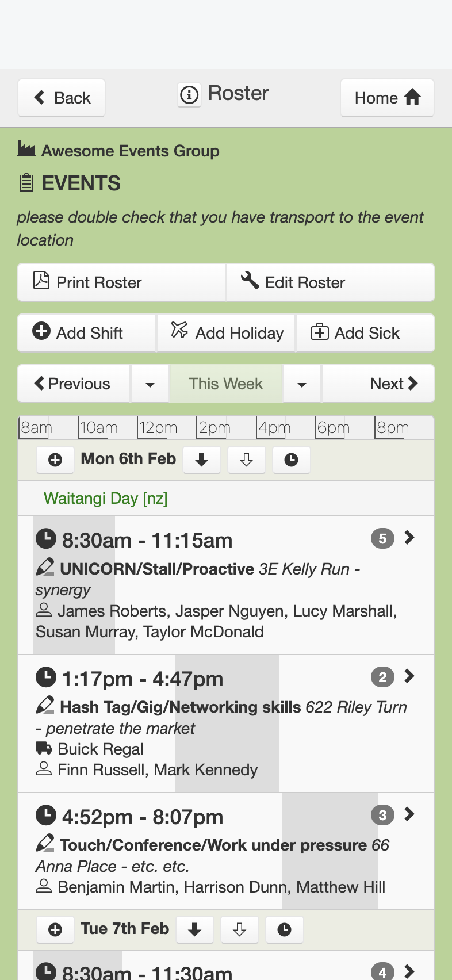The width and height of the screenshot is (452, 980).
Task: Click the solid down arrow for Tue 7th Feb
Action: pos(195,930)
